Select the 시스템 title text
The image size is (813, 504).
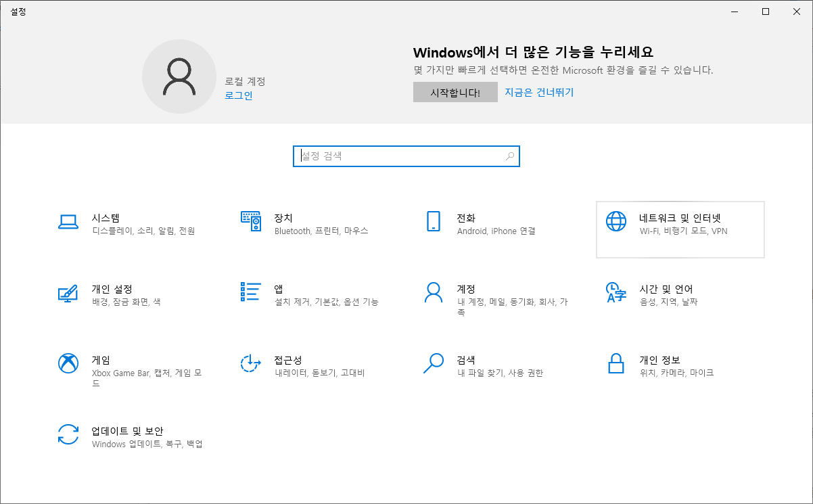tap(106, 218)
